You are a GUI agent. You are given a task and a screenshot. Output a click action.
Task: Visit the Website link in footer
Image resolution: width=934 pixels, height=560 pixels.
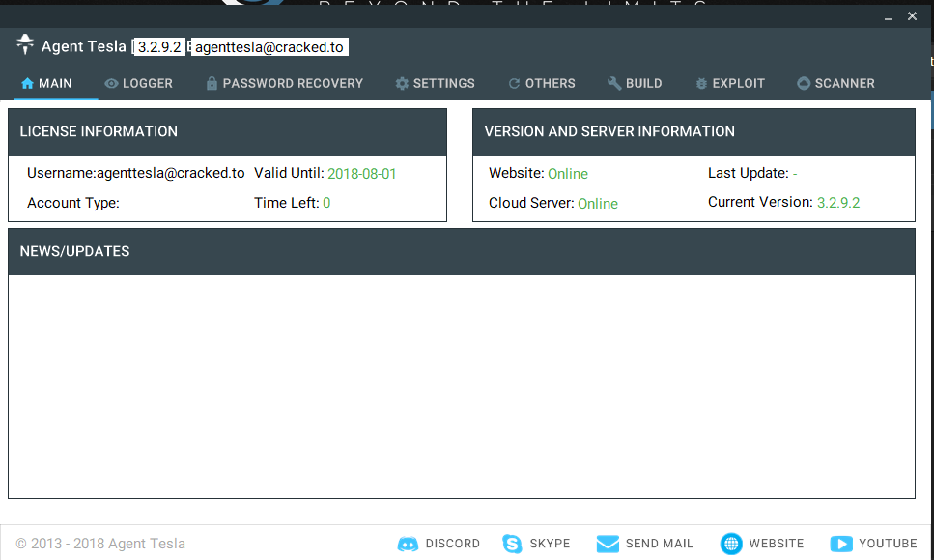pos(777,544)
